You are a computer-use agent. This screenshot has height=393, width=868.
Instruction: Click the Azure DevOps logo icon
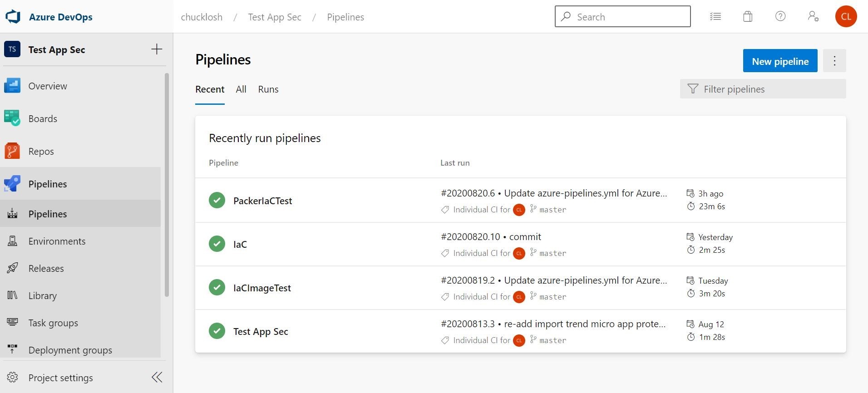[13, 17]
